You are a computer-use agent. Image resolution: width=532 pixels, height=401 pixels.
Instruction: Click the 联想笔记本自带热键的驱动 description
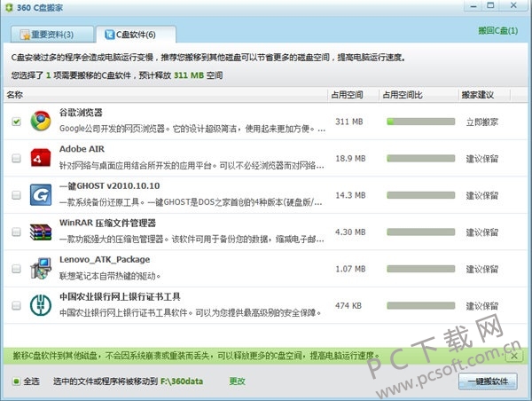[x=110, y=276]
